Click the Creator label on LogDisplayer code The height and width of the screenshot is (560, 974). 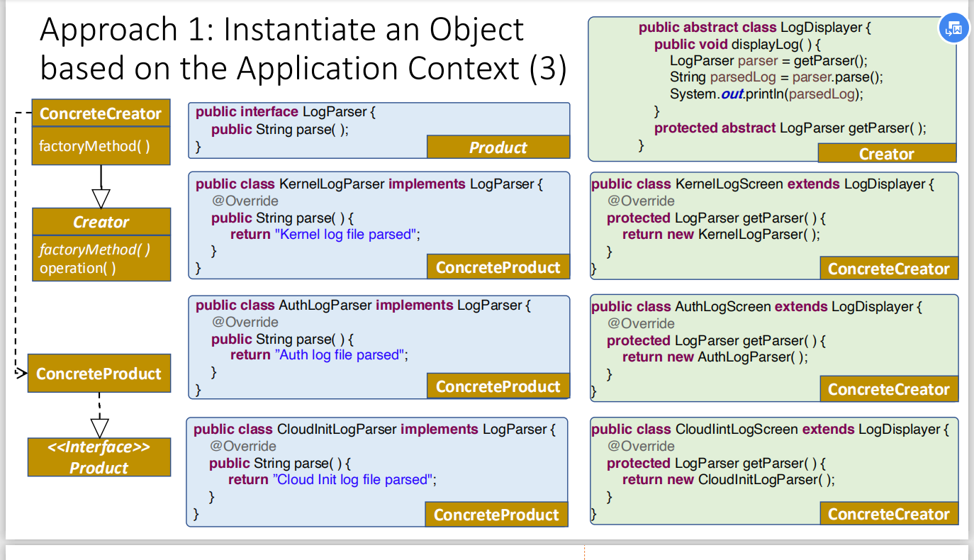click(887, 153)
